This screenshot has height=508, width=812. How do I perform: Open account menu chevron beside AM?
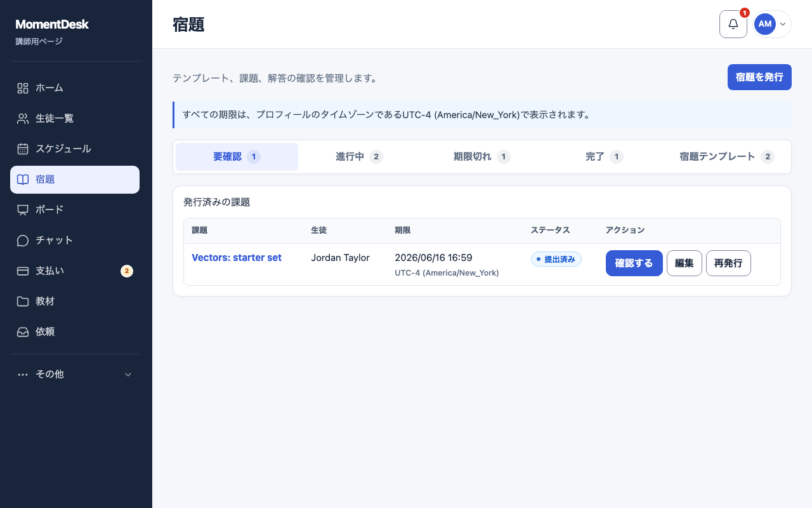783,24
